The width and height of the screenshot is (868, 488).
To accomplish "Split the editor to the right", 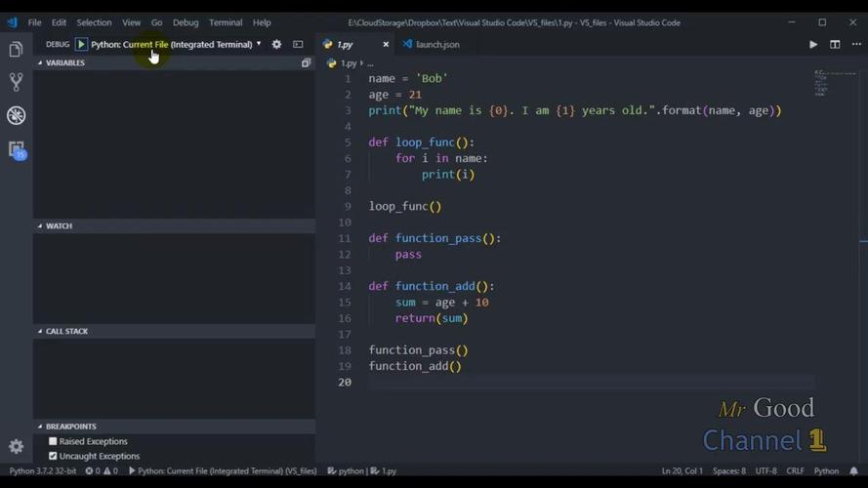I will click(835, 44).
